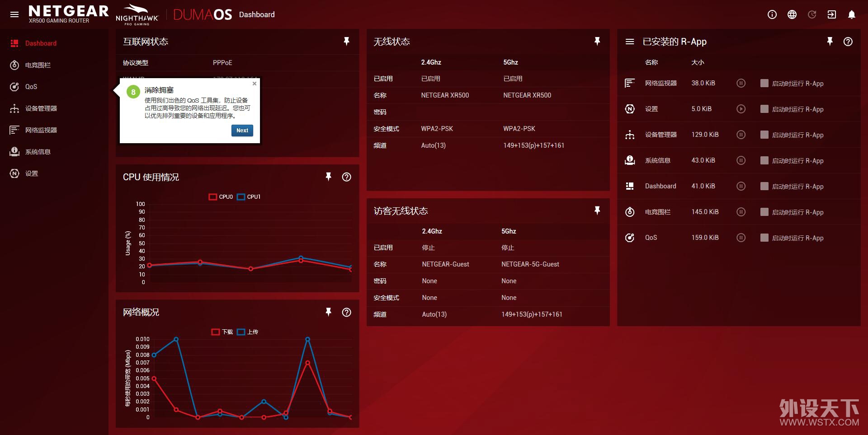Image resolution: width=868 pixels, height=435 pixels.
Task: Pin the 互联网状态 panel
Action: point(347,42)
